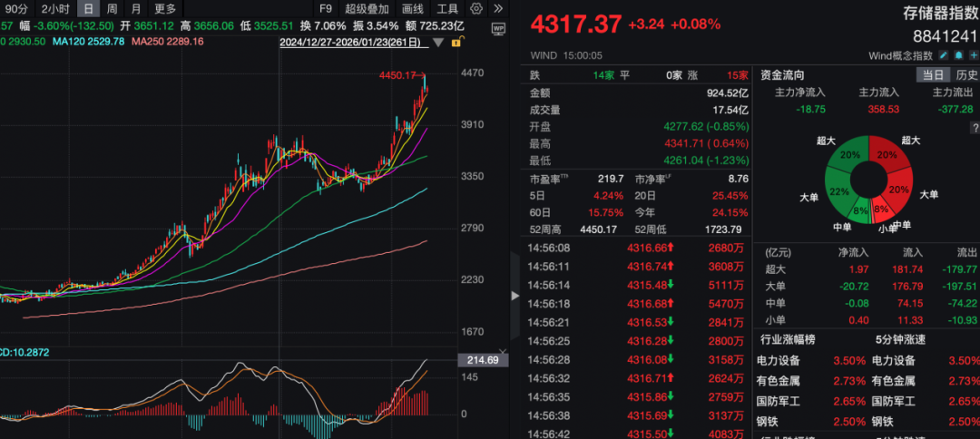980x439 pixels.
Task: Switch capital flow view to 历史
Action: pyautogui.click(x=965, y=75)
